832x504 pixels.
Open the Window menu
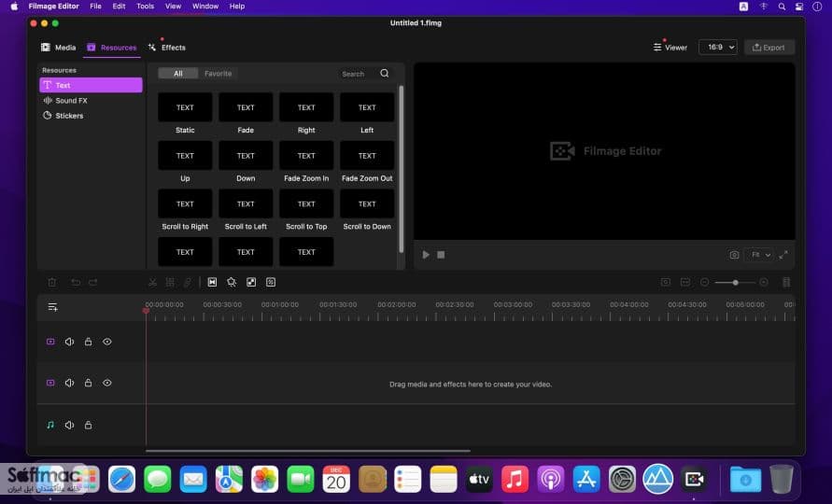tap(205, 7)
